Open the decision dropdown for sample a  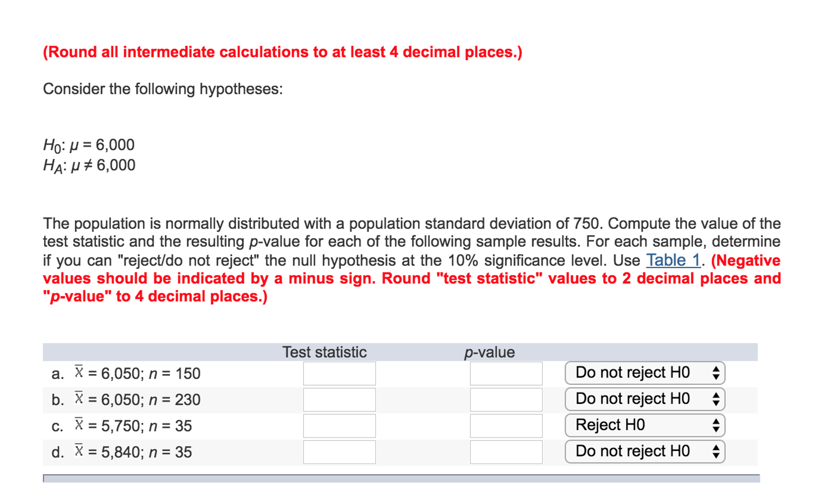645,373
